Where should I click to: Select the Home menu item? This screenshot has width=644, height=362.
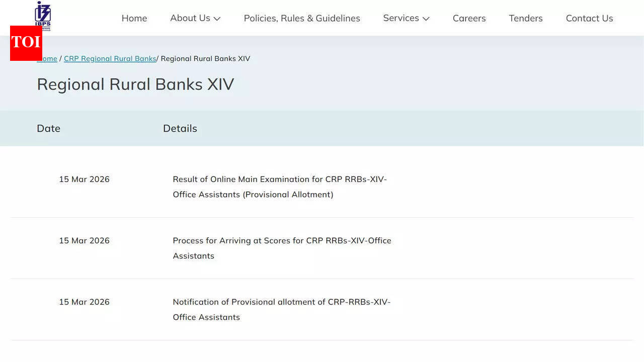point(134,18)
